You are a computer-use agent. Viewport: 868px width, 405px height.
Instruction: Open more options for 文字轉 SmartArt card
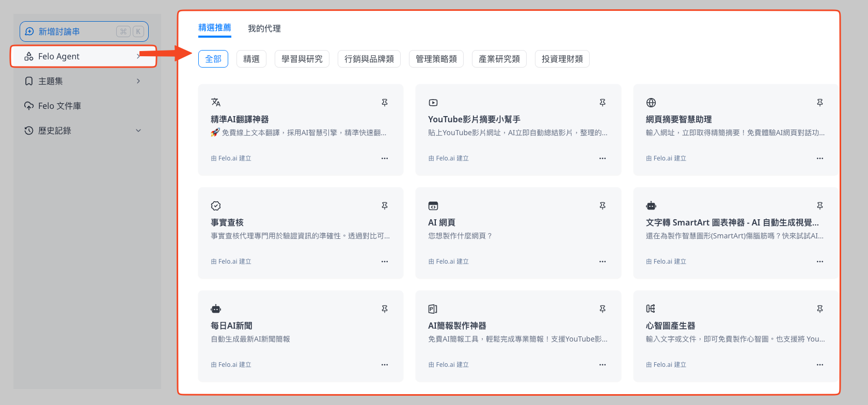[x=820, y=262]
